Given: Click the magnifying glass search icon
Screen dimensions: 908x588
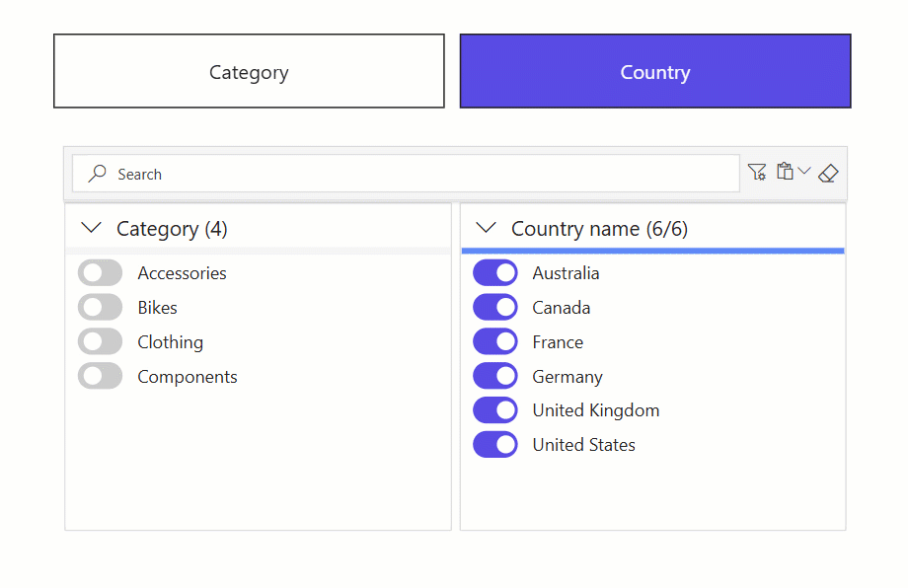Looking at the screenshot, I should click(x=98, y=174).
